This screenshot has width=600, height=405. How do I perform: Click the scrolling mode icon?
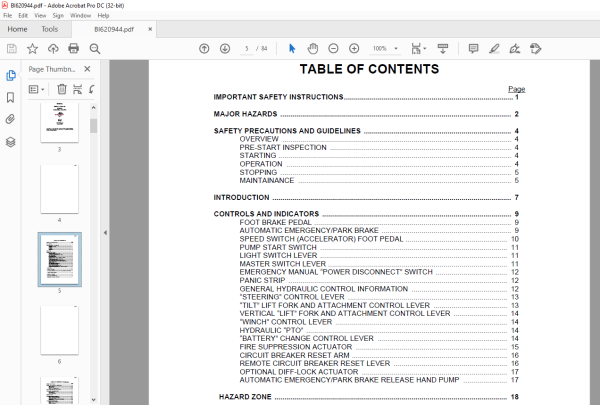(x=443, y=49)
